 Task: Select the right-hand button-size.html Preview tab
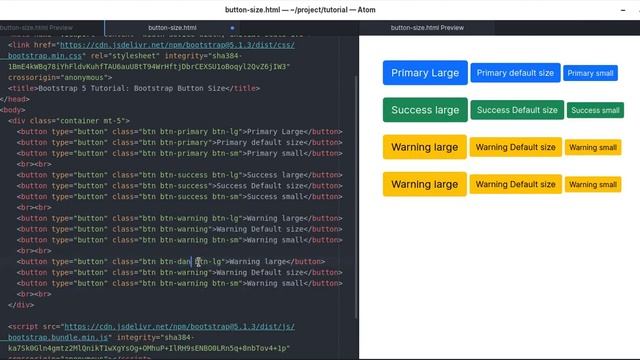click(427, 28)
